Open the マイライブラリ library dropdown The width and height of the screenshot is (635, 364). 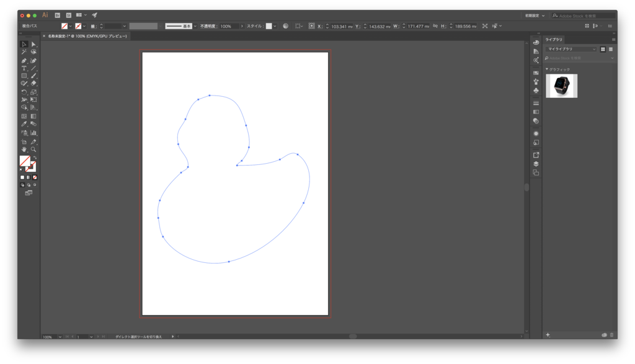571,49
